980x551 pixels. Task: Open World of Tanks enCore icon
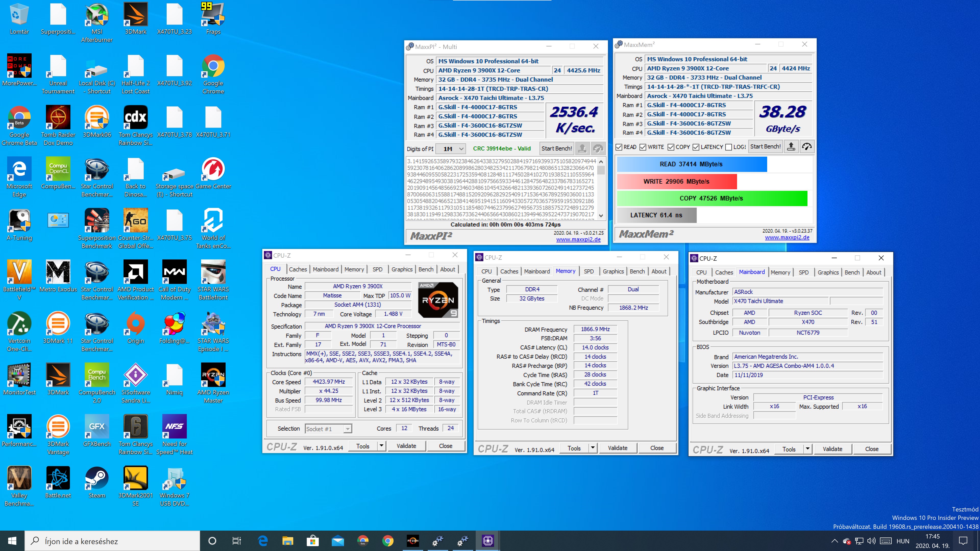click(213, 229)
